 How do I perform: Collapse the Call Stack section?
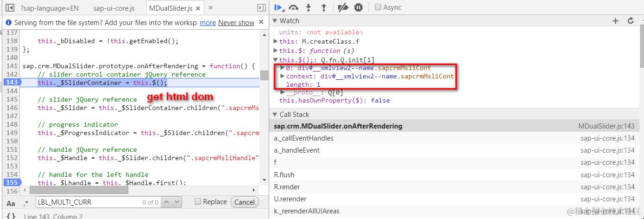tap(275, 115)
